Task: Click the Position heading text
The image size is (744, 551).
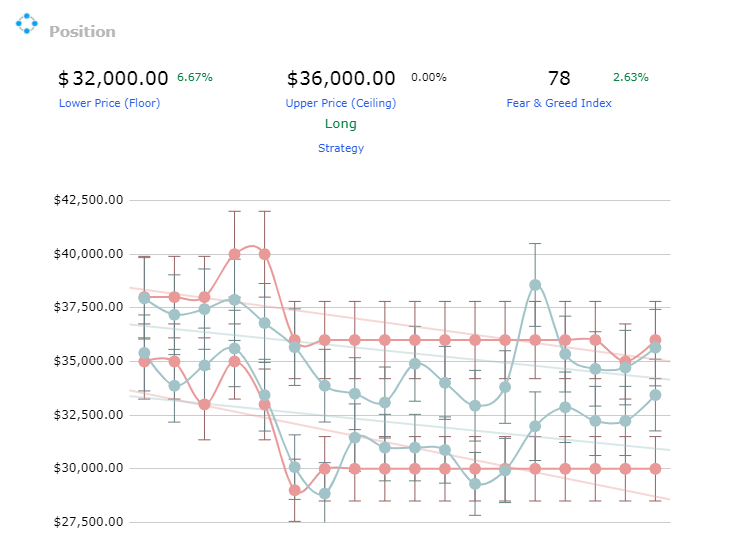Action: 83,32
